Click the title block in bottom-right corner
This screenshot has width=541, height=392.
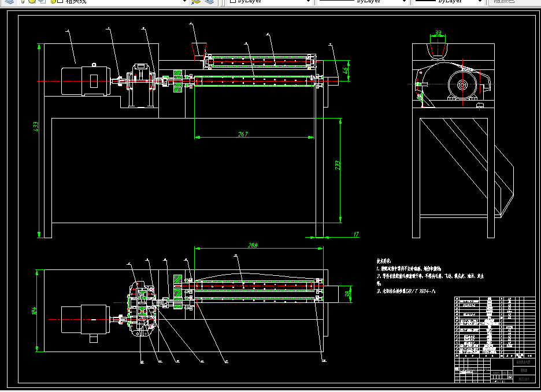point(495,339)
